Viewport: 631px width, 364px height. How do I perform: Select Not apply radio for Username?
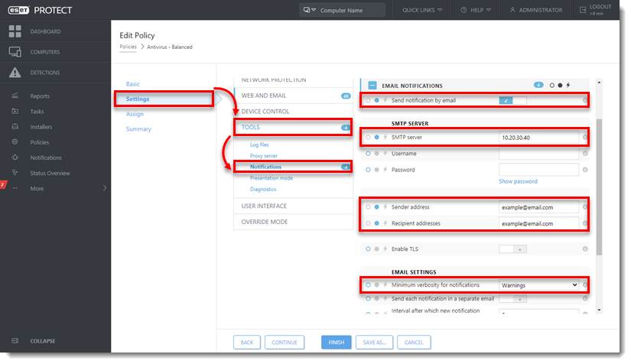click(368, 153)
